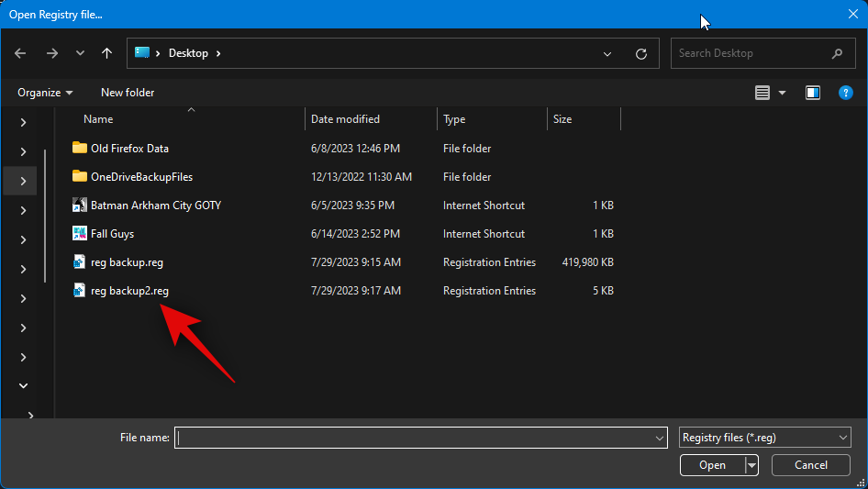Viewport: 868px width, 489px height.
Task: Toggle the preview pane icon
Action: (812, 93)
